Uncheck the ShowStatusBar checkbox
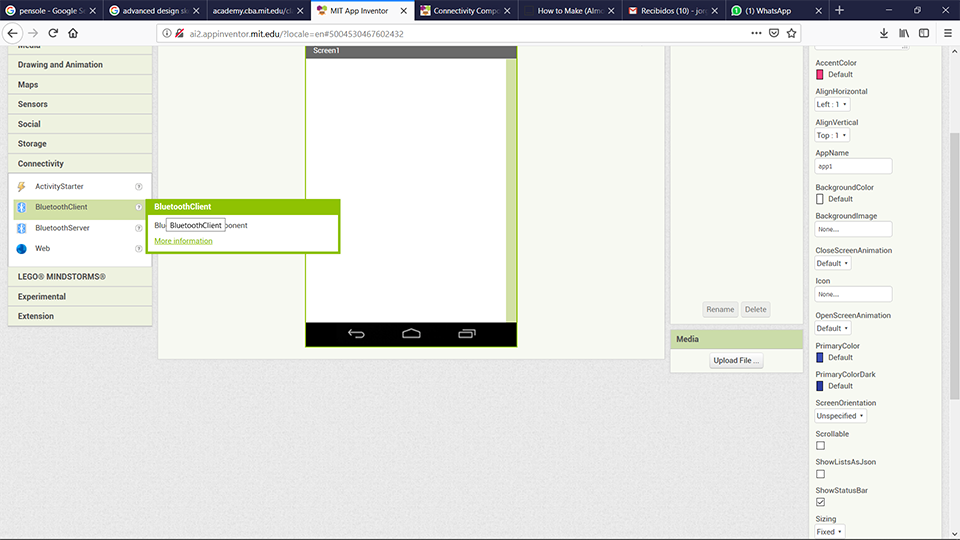This screenshot has height=540, width=960. pos(820,502)
